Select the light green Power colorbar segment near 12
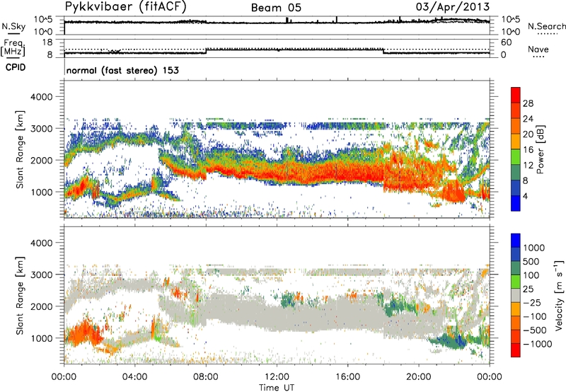 pos(516,157)
